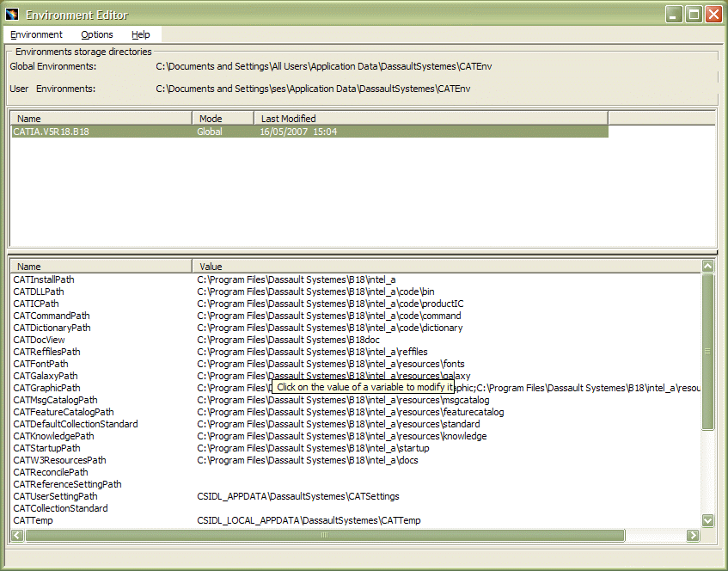Edit the value ending code\productIC

pyautogui.click(x=330, y=304)
